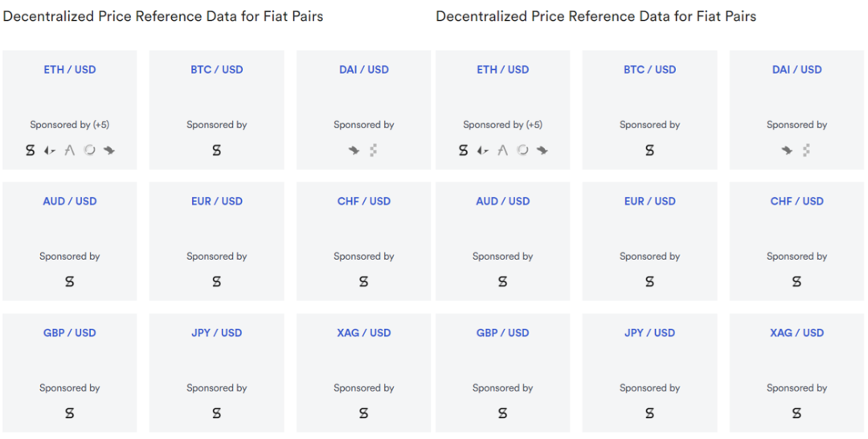Open ETH / USD link in the left panel

pyautogui.click(x=70, y=70)
